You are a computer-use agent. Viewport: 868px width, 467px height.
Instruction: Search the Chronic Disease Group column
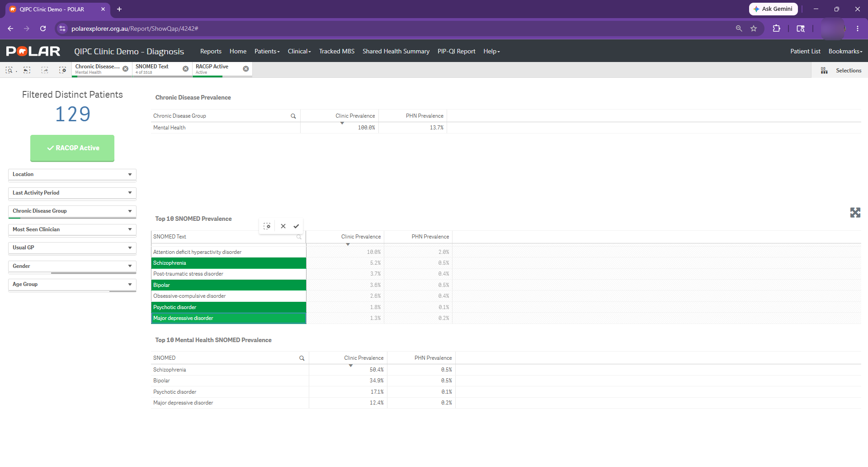click(x=293, y=116)
